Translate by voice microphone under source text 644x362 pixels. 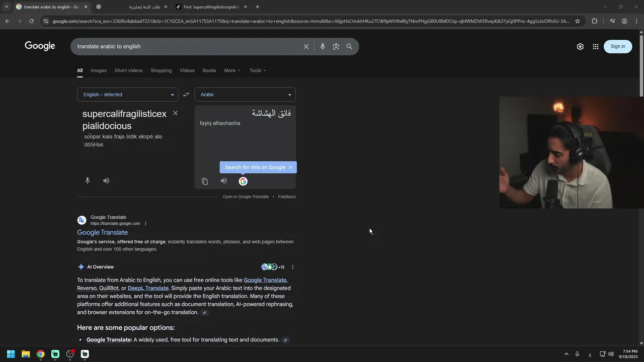click(88, 180)
